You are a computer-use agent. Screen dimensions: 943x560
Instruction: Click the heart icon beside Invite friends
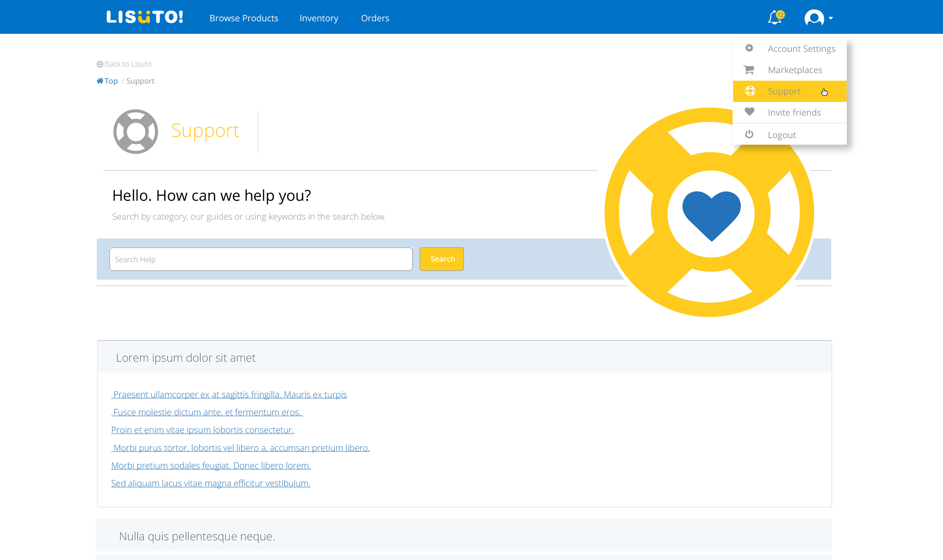[x=749, y=112]
